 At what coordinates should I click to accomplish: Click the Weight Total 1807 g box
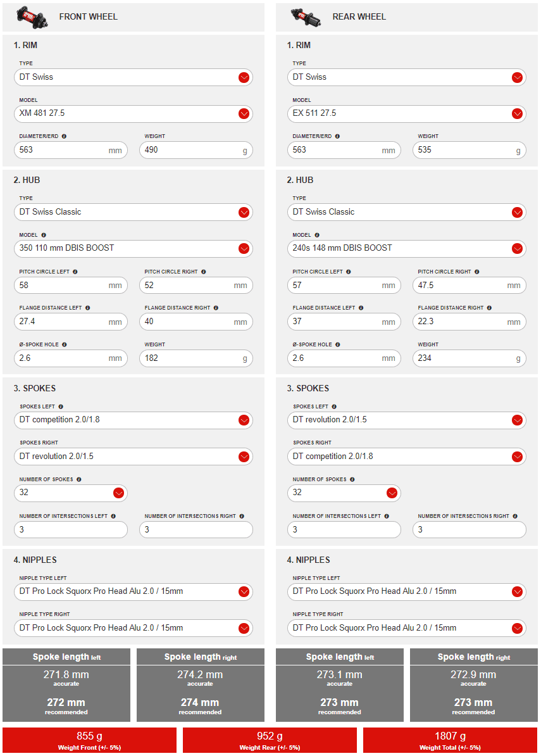pyautogui.click(x=450, y=740)
